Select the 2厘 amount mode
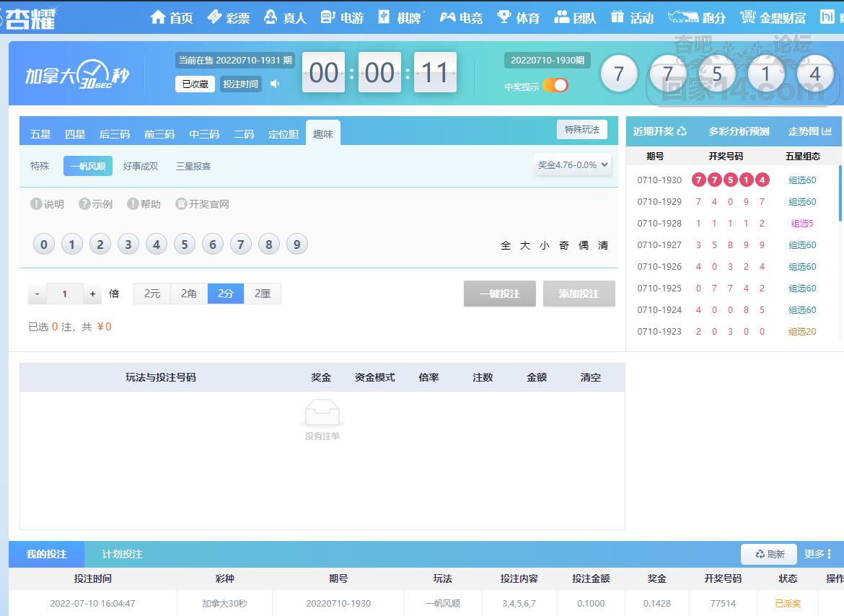This screenshot has height=616, width=844. 263,294
